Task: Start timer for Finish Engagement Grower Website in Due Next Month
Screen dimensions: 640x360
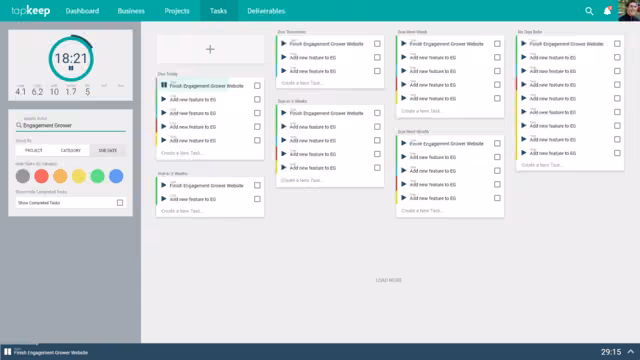Action: 404,143
